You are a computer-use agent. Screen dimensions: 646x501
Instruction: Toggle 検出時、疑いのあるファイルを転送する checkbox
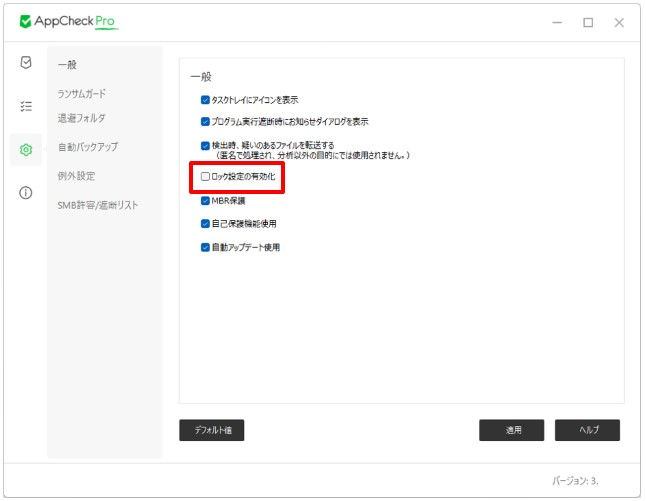205,145
